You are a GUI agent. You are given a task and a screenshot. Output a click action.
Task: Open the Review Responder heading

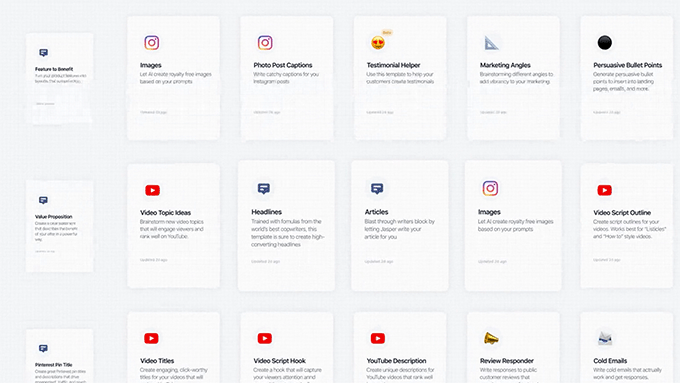507,360
